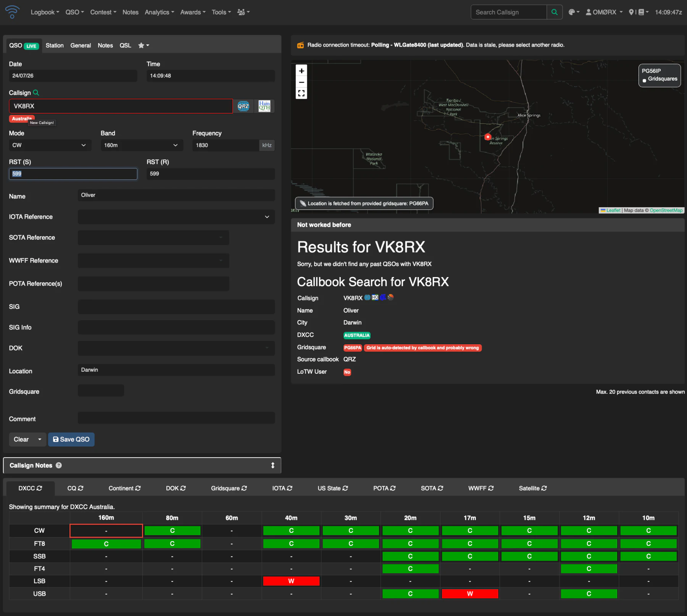Open QRZ globe icon next to callbook VK8RX
The image size is (687, 616).
pyautogui.click(x=367, y=297)
